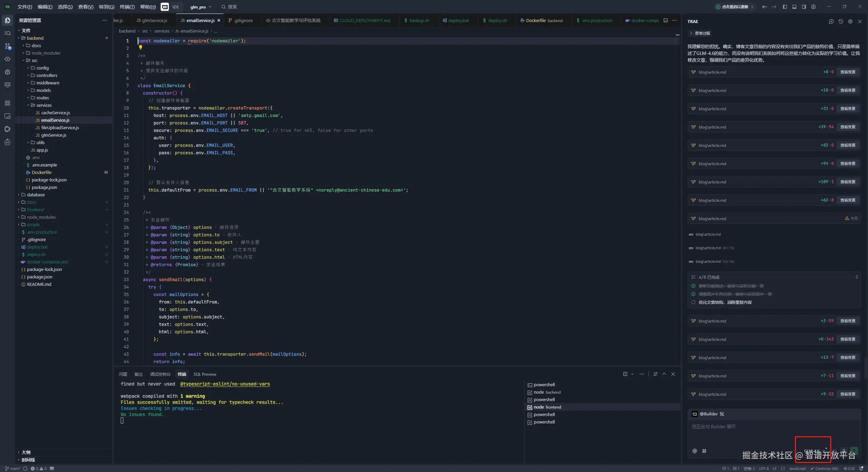Start a new chat in TRAE panel

point(831,21)
